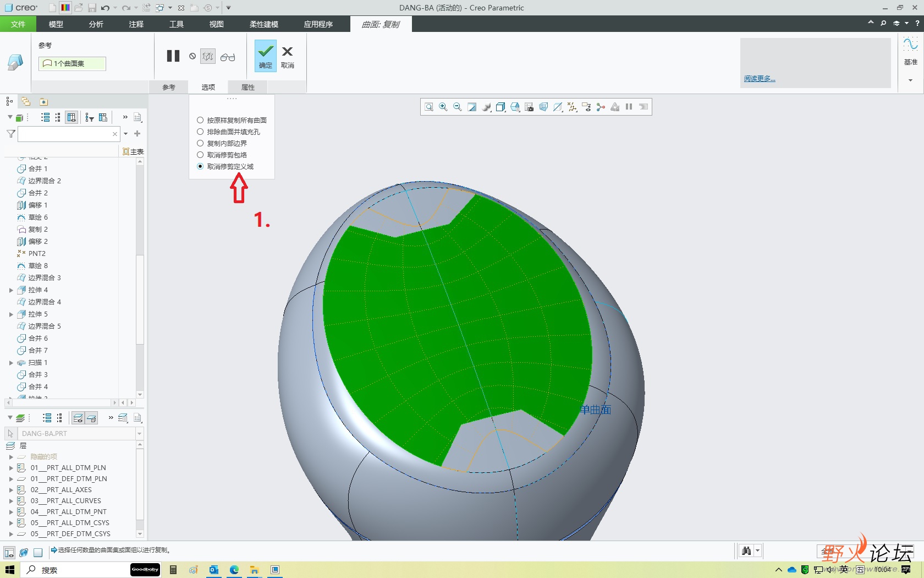Screen dimensions: 924x578
Task: Select 按原样复制所有曲面 radio option
Action: [x=200, y=120]
